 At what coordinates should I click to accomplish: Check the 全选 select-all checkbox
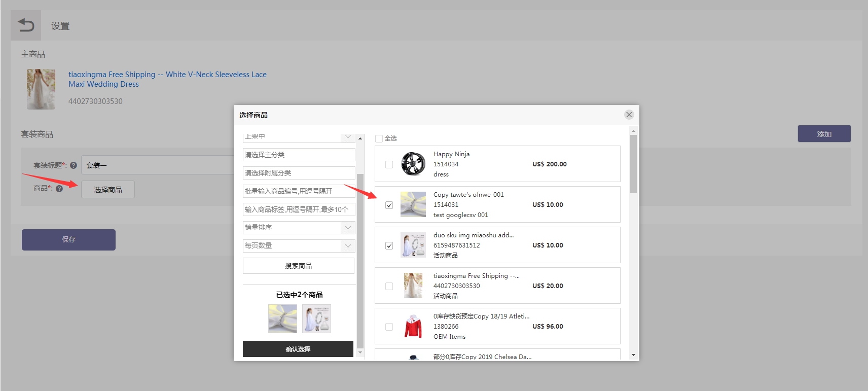point(379,138)
